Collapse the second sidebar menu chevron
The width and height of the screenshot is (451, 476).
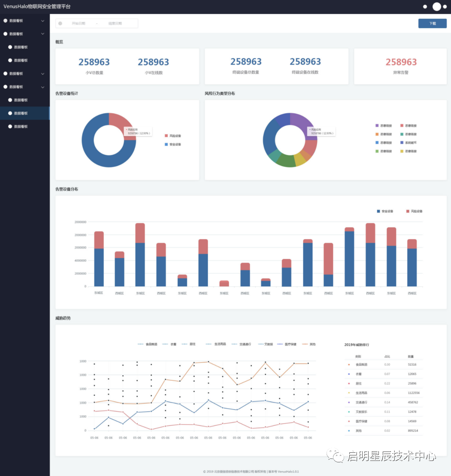42,34
